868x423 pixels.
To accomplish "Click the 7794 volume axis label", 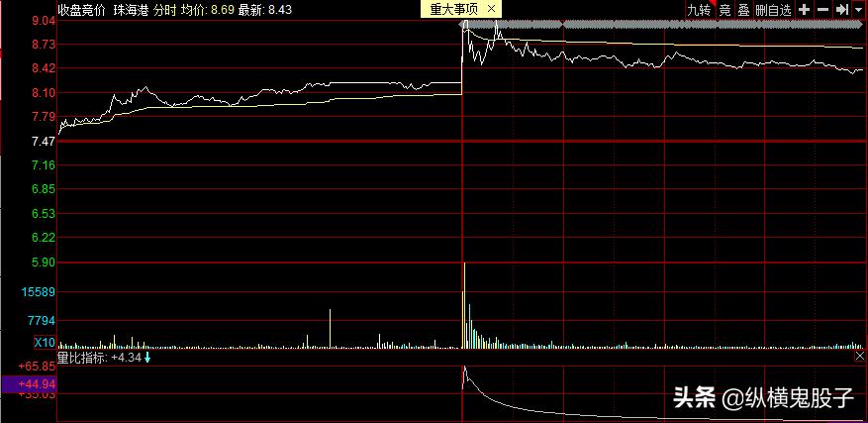I will click(44, 320).
